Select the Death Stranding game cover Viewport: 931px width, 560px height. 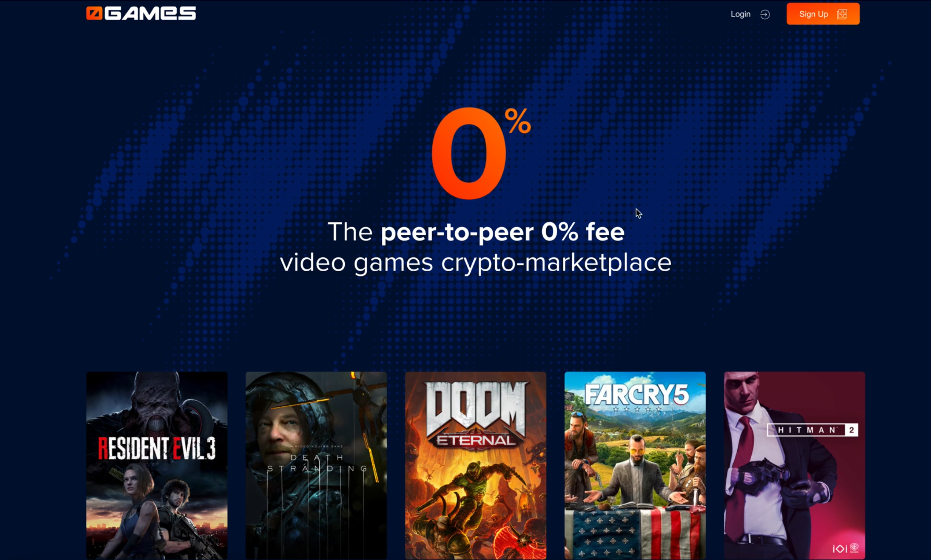316,466
